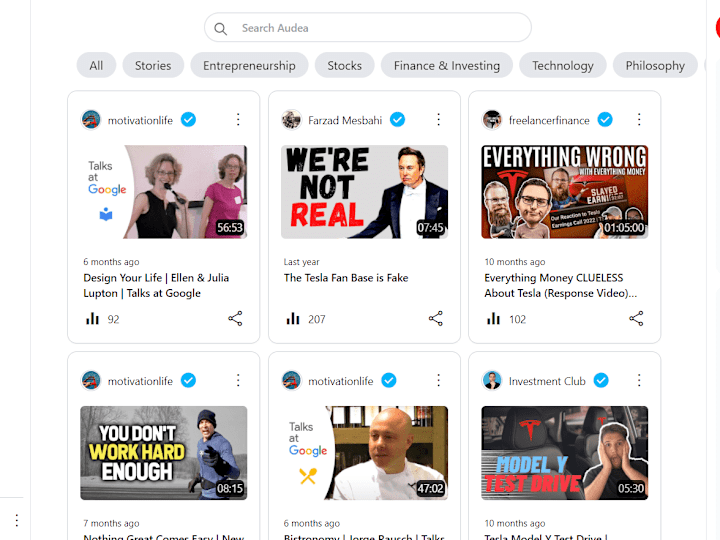This screenshot has height=540, width=720.
Task: Filter by Entrepreneurship category
Action: click(x=249, y=65)
